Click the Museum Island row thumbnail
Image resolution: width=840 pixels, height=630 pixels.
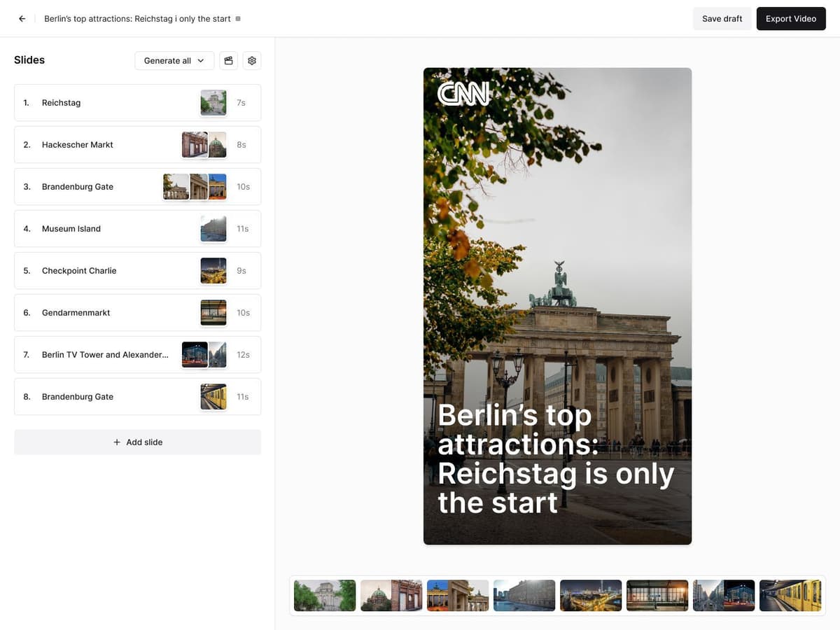pyautogui.click(x=213, y=229)
